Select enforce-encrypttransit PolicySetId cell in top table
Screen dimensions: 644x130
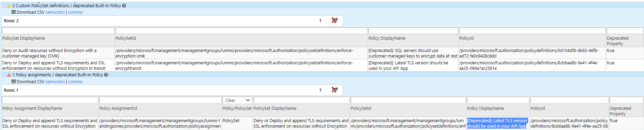coord(241,65)
